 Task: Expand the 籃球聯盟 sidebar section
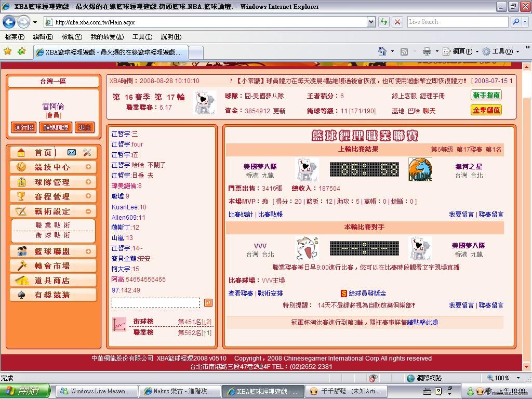pyautogui.click(x=88, y=251)
